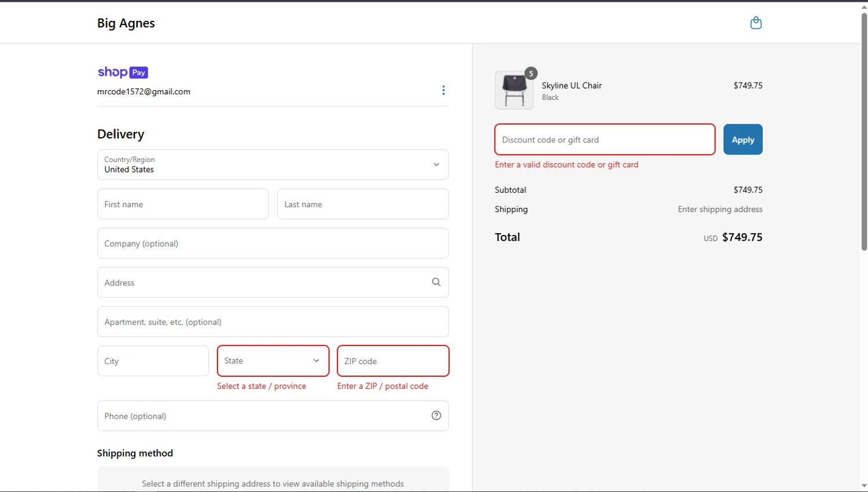Image resolution: width=868 pixels, height=492 pixels.
Task: Click the Total amount $749.75
Action: click(742, 237)
